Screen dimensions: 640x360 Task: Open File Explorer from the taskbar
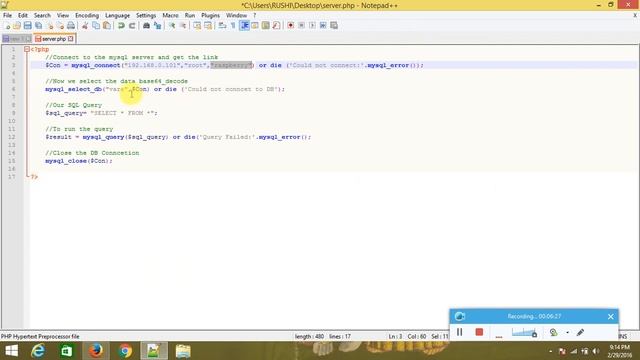183,351
